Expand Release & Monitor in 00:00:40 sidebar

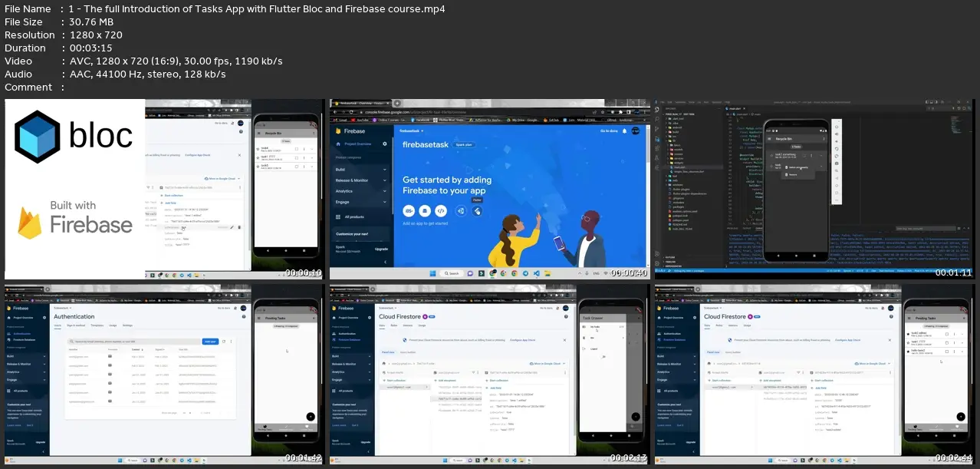click(x=361, y=180)
